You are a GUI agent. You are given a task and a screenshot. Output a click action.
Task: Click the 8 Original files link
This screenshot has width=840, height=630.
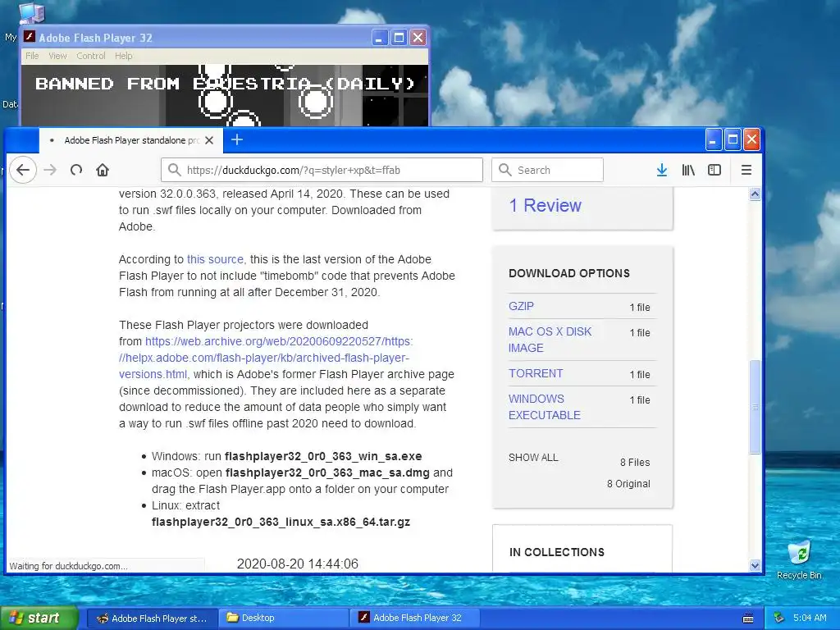point(628,484)
